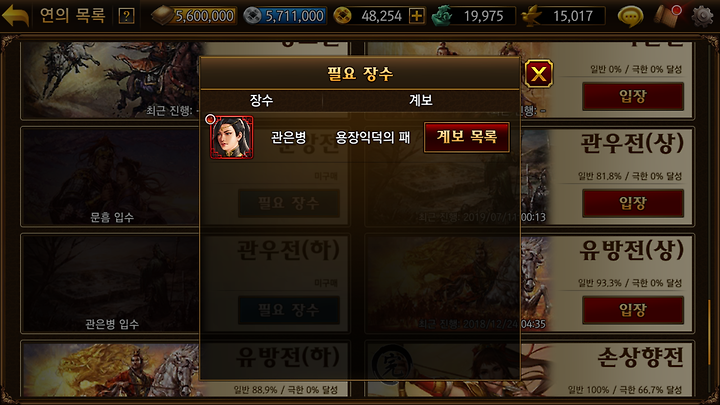Open the chat speech bubble icon
Image resolution: width=720 pixels, height=405 pixels.
[x=630, y=17]
